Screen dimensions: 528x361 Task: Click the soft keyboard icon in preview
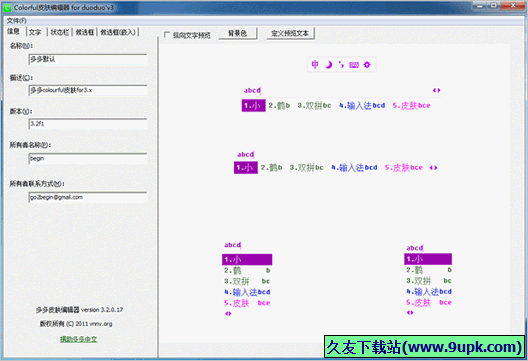(x=354, y=65)
